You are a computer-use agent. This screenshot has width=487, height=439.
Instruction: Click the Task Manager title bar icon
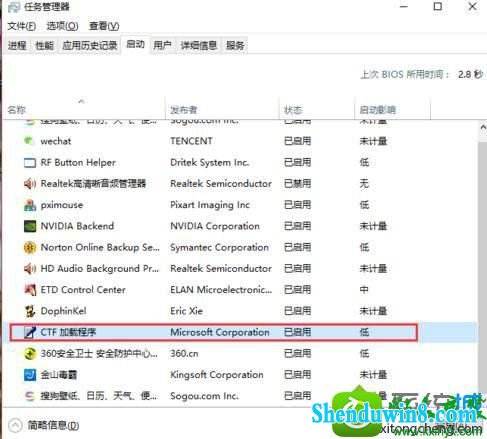pos(14,7)
